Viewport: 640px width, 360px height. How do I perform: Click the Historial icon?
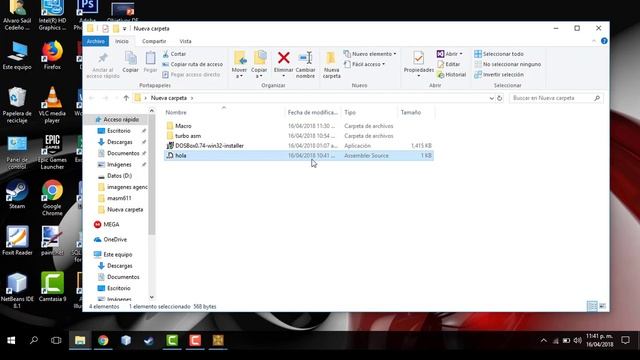coord(440,75)
